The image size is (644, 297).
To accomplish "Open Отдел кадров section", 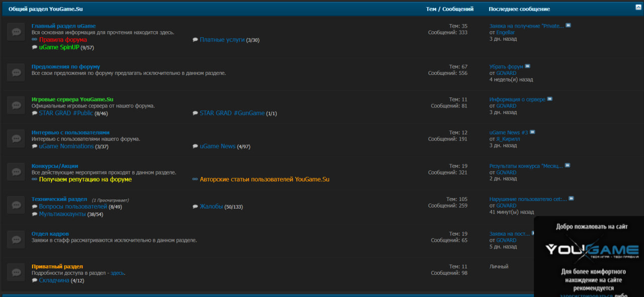I will [x=50, y=234].
